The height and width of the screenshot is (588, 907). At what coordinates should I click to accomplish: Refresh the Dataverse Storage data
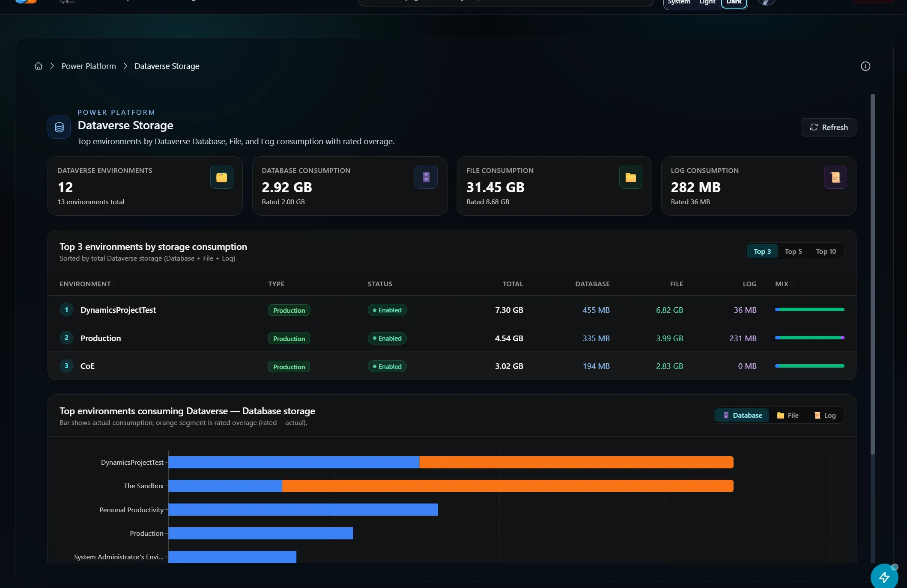(x=828, y=127)
